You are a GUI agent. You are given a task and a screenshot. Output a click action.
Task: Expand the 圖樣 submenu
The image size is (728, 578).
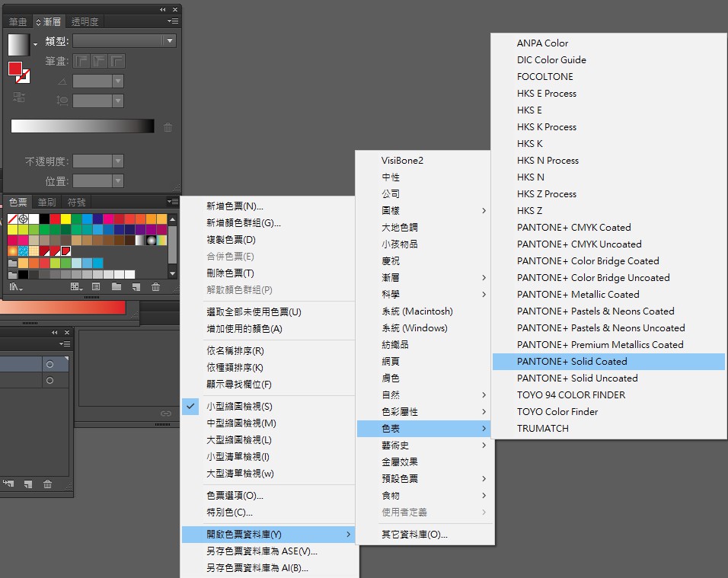tap(424, 210)
